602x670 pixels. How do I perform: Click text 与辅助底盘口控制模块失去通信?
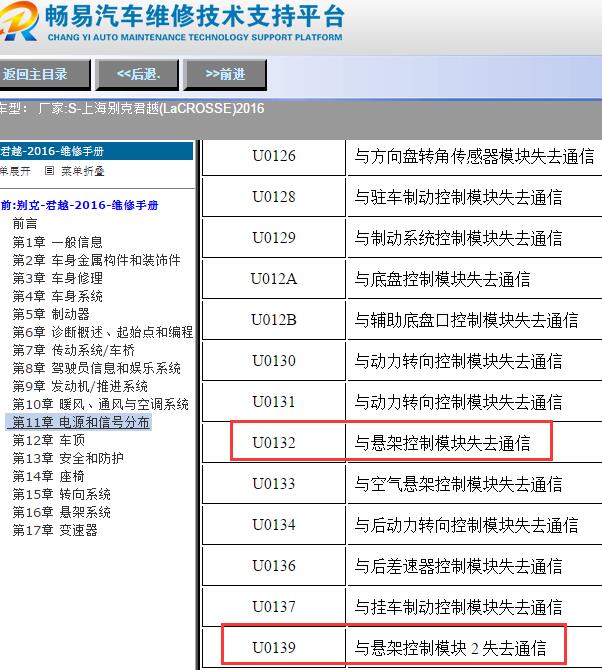coord(466,320)
